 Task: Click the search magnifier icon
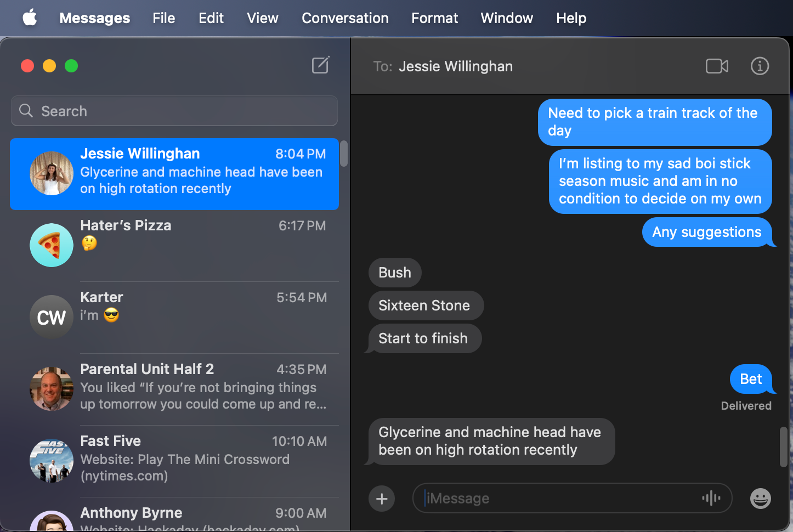(26, 111)
